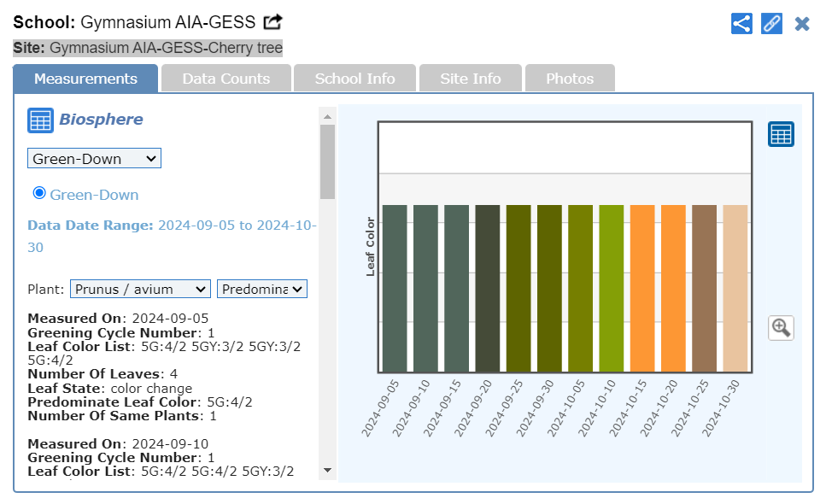826x504 pixels.
Task: Copy the permalink via the chain link icon
Action: click(771, 23)
